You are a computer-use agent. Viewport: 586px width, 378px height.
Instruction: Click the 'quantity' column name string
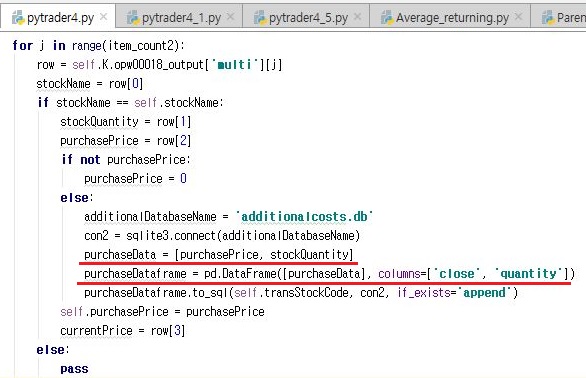pyautogui.click(x=529, y=274)
